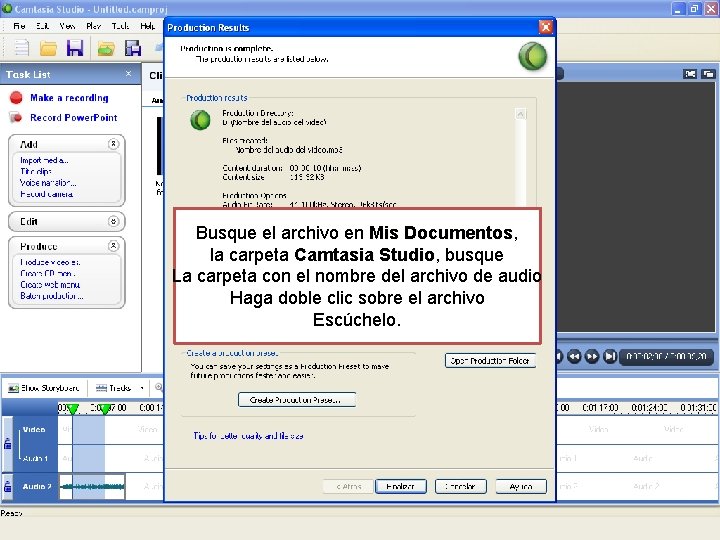Click the Record PowerPoint icon

coord(16,118)
